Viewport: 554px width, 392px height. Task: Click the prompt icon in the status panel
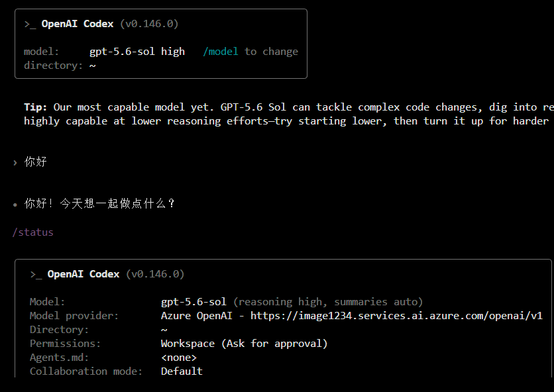click(36, 275)
